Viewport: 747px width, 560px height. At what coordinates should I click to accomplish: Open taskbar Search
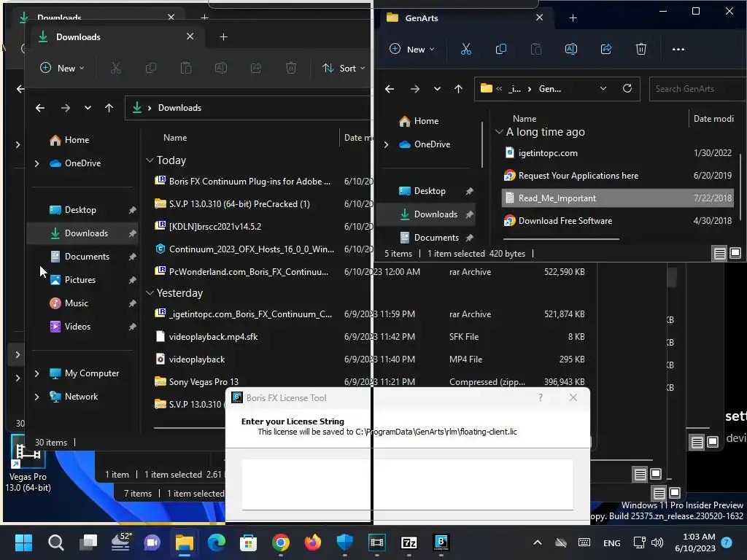[x=55, y=542]
